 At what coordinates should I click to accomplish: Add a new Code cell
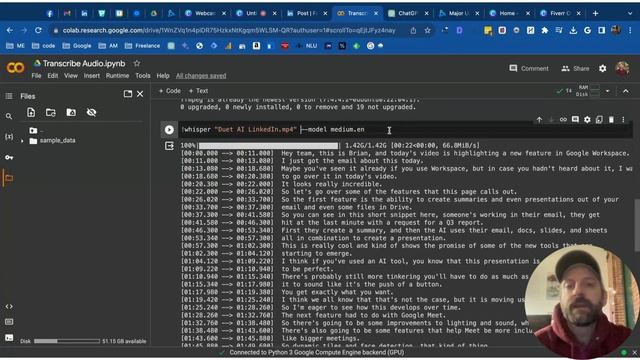[170, 91]
